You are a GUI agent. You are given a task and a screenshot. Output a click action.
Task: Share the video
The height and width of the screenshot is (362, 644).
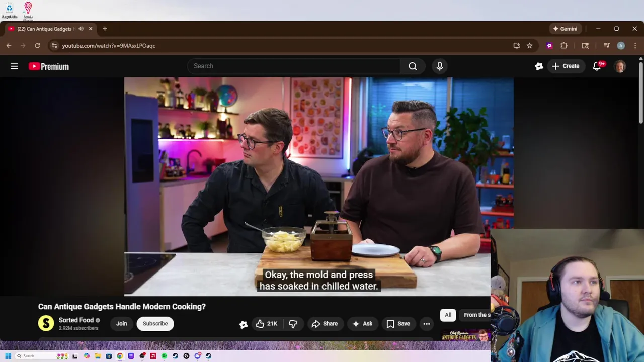click(325, 324)
